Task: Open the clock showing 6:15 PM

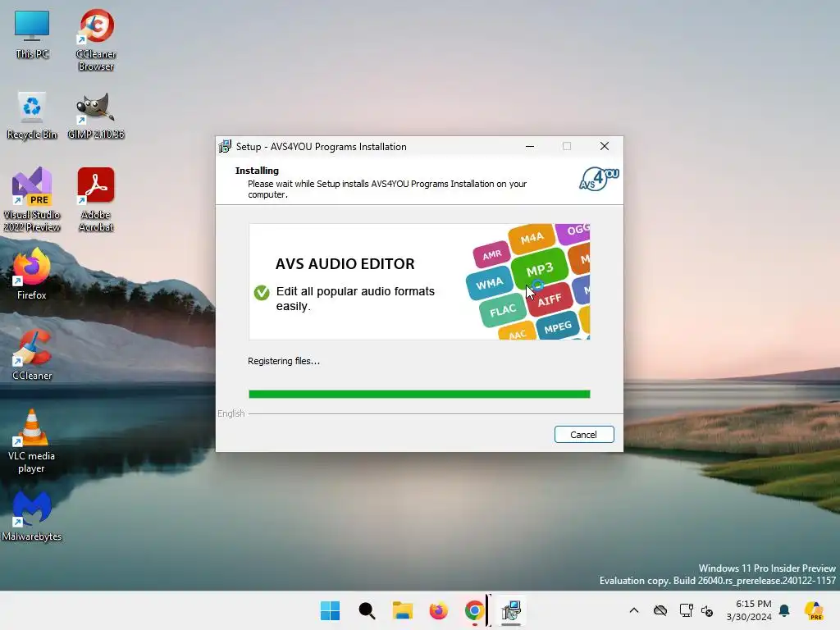Action: pyautogui.click(x=749, y=610)
